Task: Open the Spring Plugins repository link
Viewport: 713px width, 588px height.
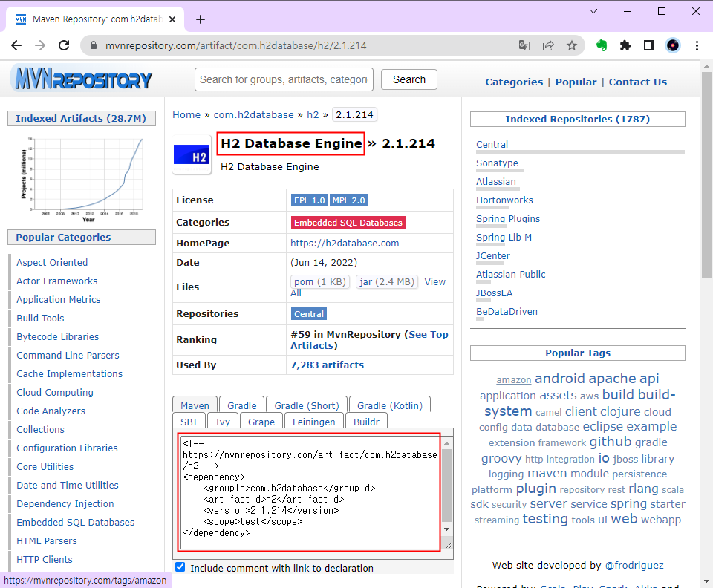Action: (x=508, y=218)
